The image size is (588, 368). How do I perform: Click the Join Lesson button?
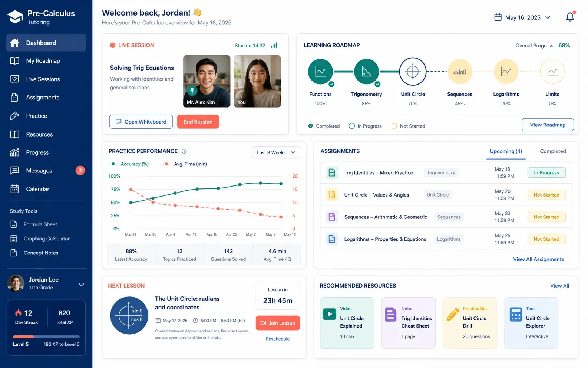278,323
